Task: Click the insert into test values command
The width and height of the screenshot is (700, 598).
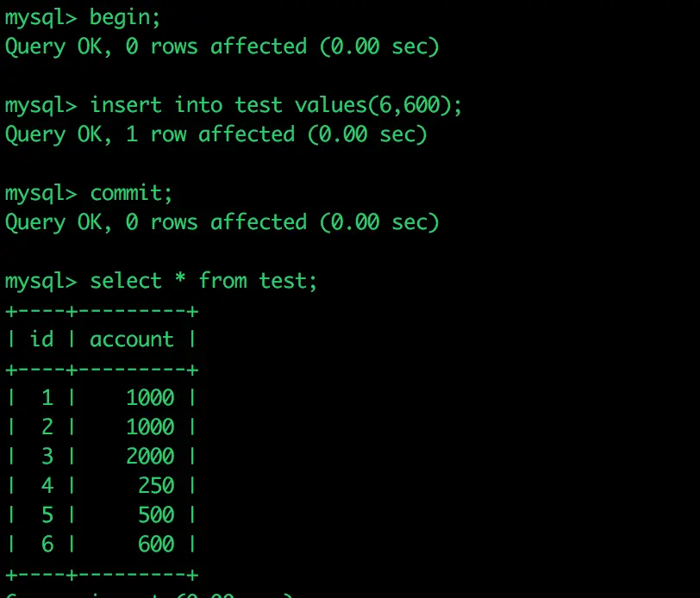Action: coord(276,106)
